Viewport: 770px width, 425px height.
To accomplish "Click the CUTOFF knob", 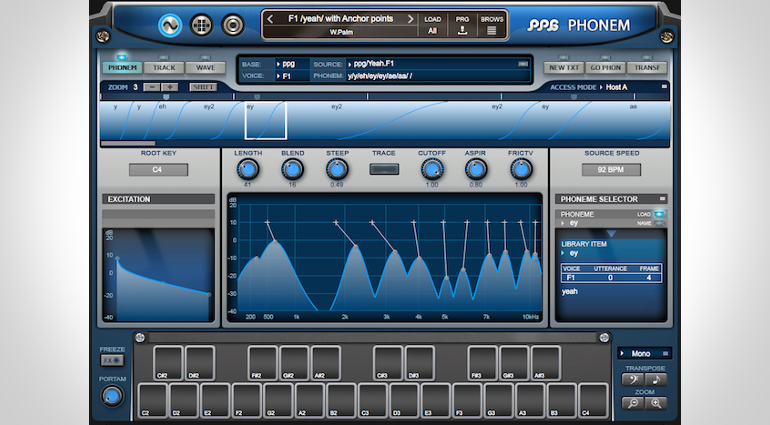I will tap(432, 169).
